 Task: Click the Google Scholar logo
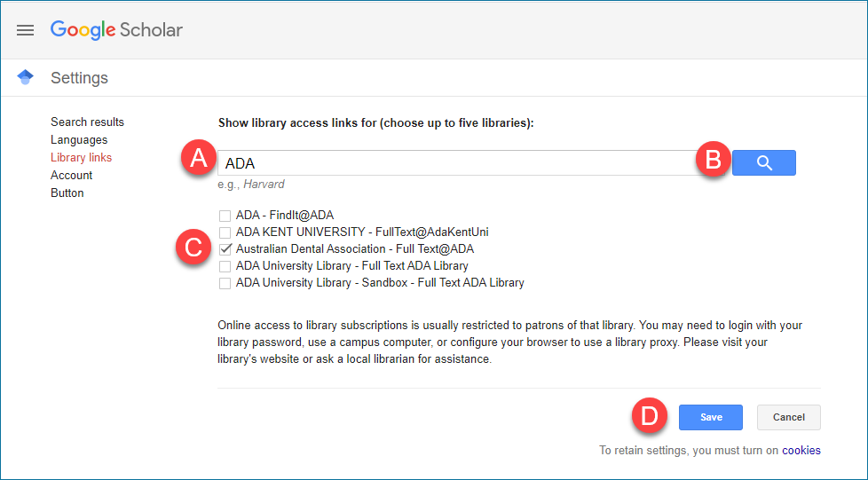116,29
